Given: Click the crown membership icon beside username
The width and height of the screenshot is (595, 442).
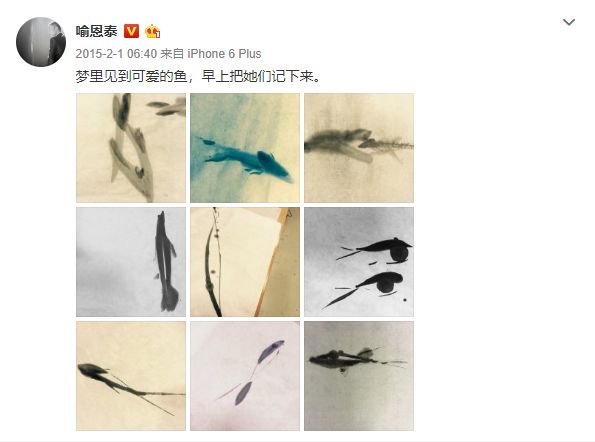Looking at the screenshot, I should (x=152, y=31).
